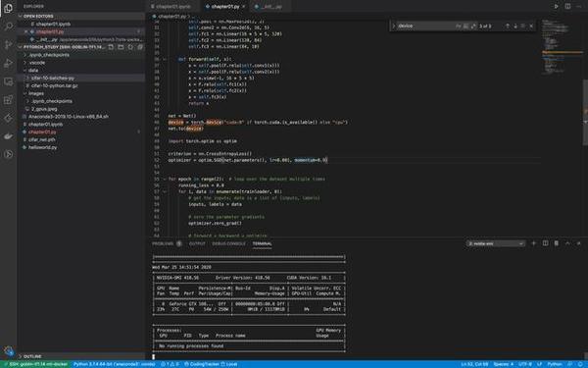Select the Terminal panel tab
The width and height of the screenshot is (588, 368).
click(x=262, y=243)
